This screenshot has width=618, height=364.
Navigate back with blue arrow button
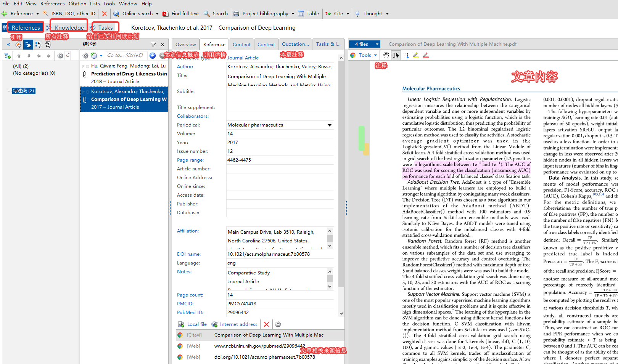point(153,56)
